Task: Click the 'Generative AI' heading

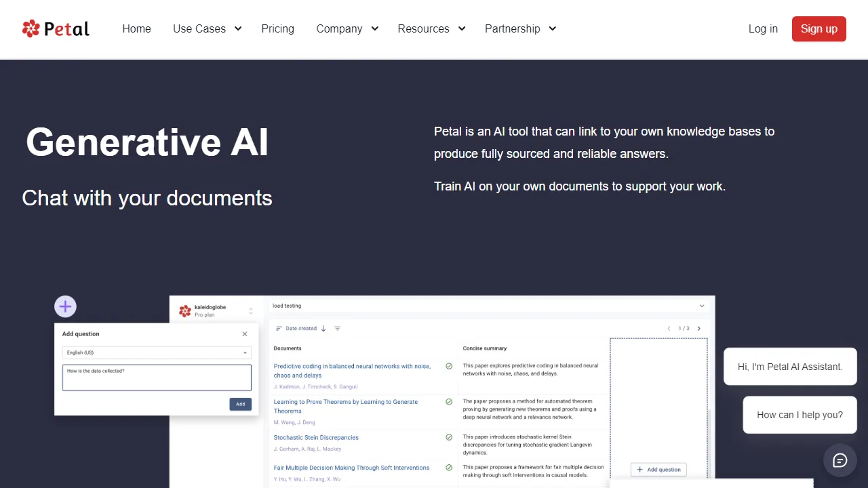Action: tap(147, 142)
